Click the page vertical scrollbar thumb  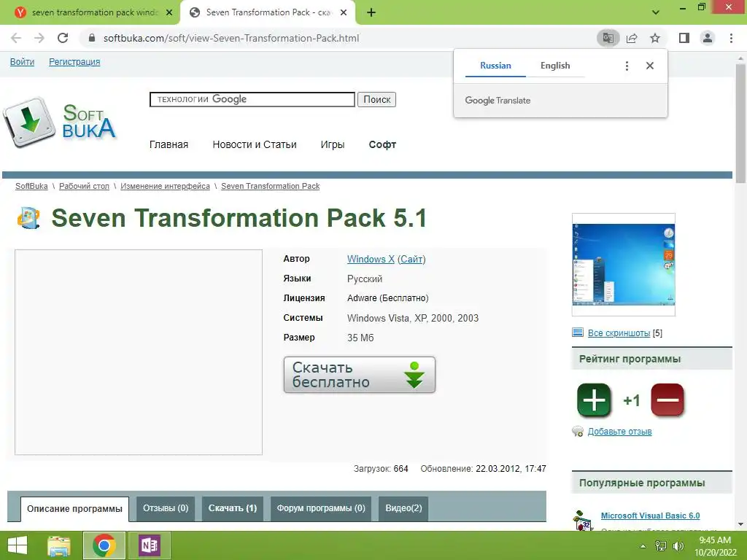740,122
